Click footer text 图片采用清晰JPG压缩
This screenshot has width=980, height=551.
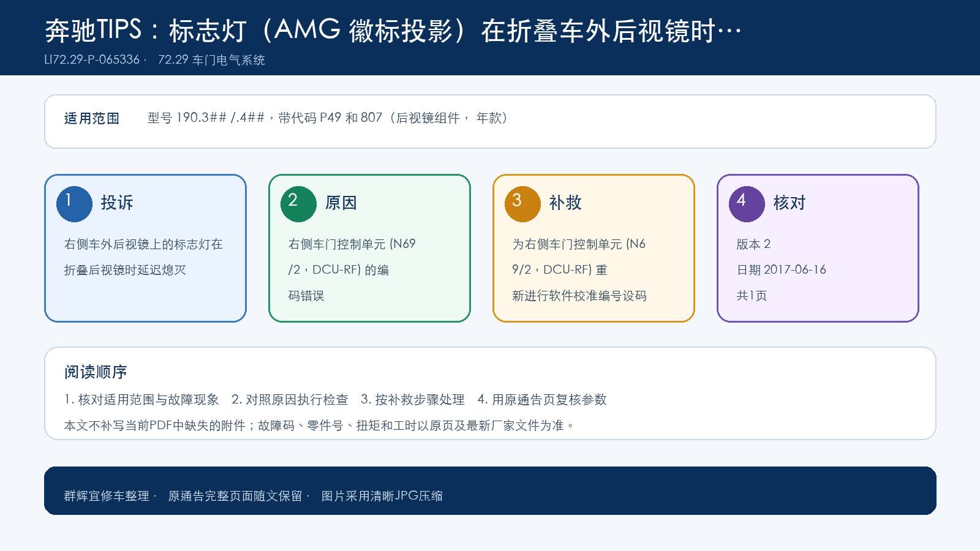tap(382, 496)
